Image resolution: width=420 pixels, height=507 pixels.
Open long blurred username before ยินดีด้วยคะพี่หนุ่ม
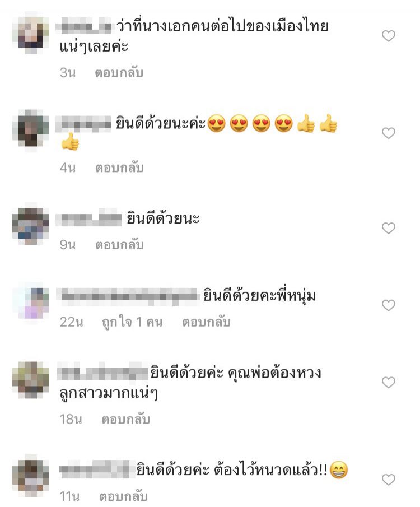pyautogui.click(x=128, y=296)
